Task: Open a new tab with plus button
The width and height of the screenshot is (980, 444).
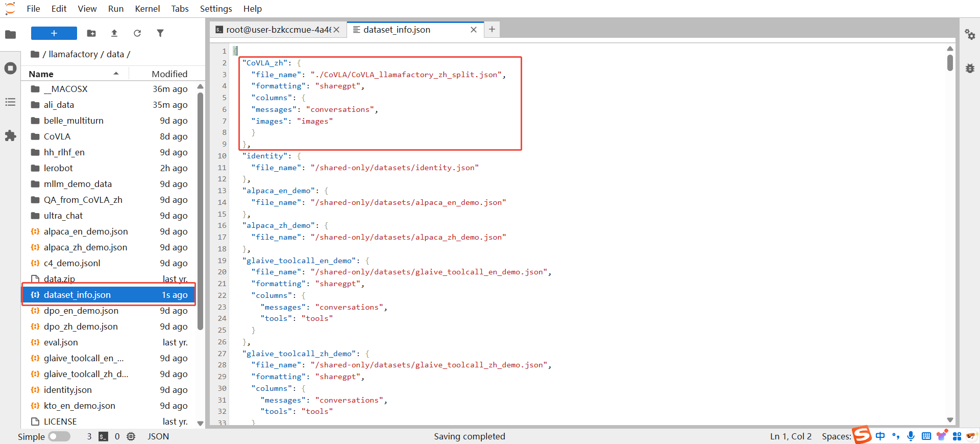Action: pos(492,30)
